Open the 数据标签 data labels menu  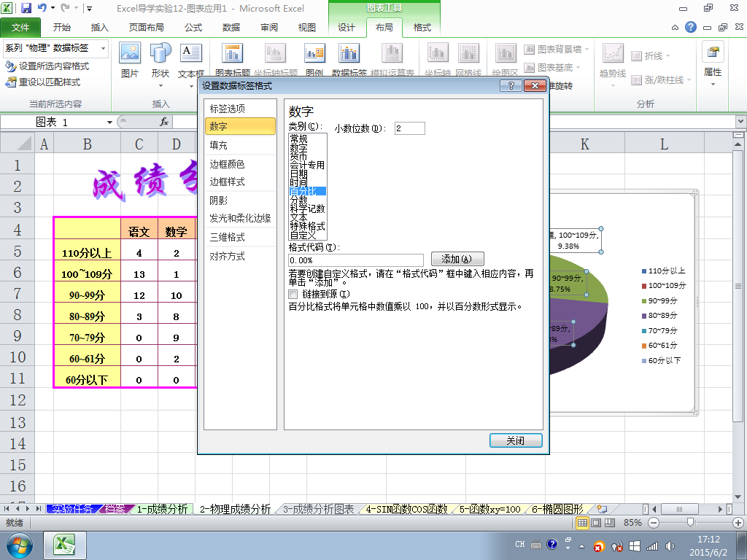349,60
